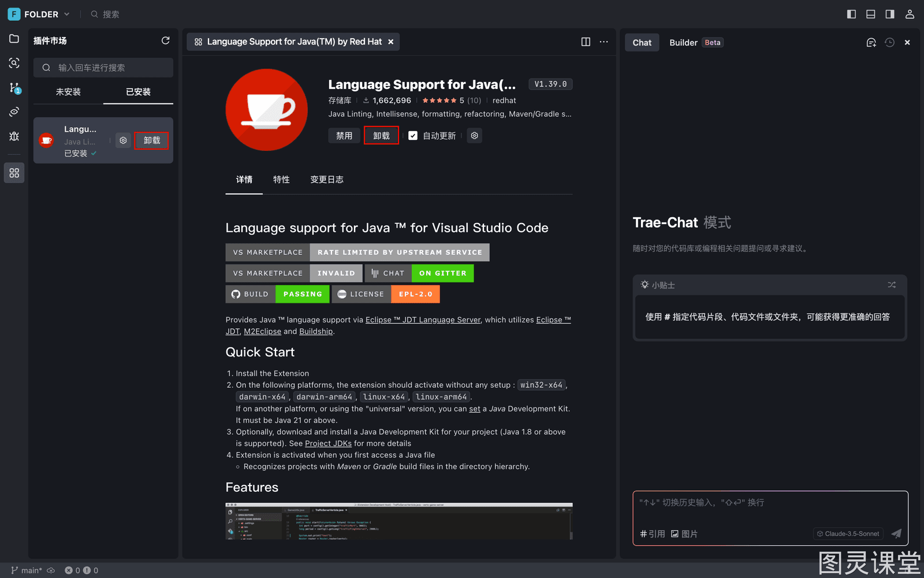Open chat history clock icon
The width and height of the screenshot is (924, 578).
[x=889, y=42]
